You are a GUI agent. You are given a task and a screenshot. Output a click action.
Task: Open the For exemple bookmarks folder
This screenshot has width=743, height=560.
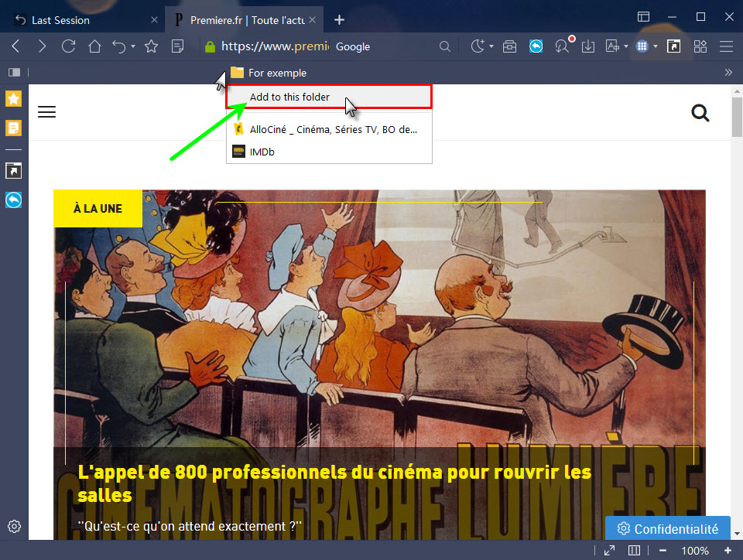coord(269,73)
